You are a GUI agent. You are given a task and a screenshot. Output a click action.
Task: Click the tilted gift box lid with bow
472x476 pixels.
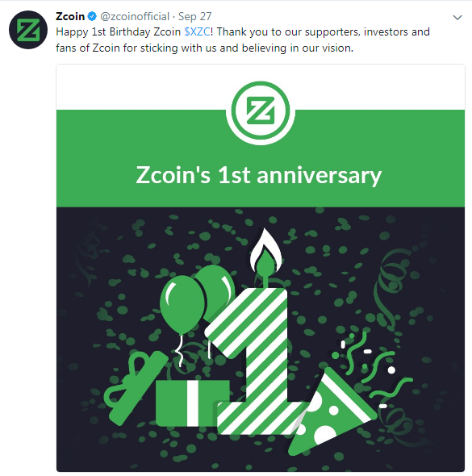(136, 388)
